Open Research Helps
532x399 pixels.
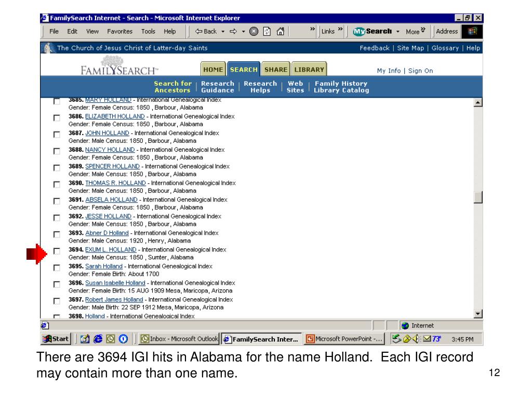260,87
